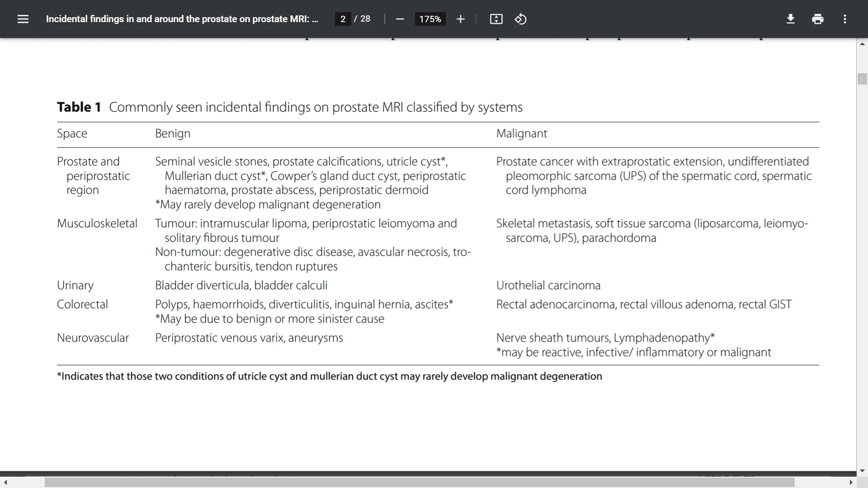This screenshot has height=488, width=868.
Task: Click the document title in toolbar
Action: [x=182, y=19]
